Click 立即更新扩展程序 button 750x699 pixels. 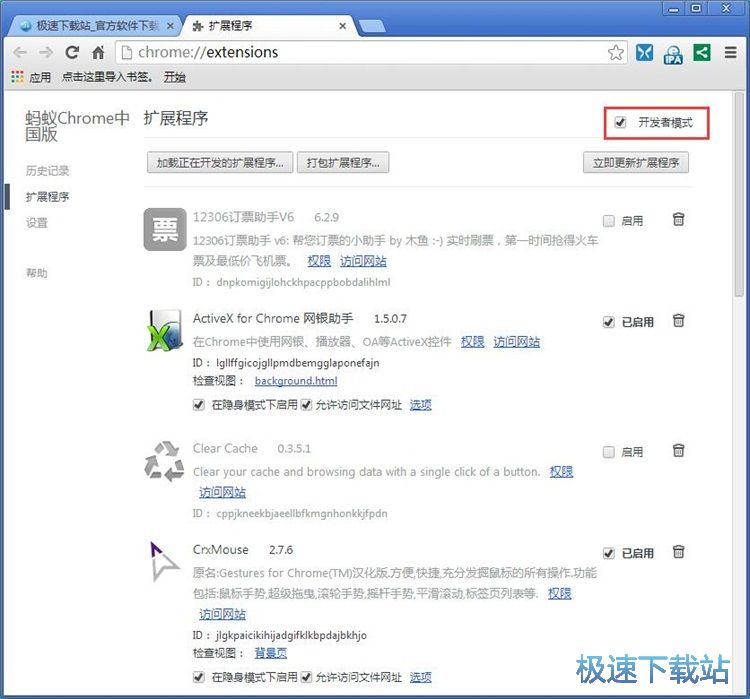(635, 162)
